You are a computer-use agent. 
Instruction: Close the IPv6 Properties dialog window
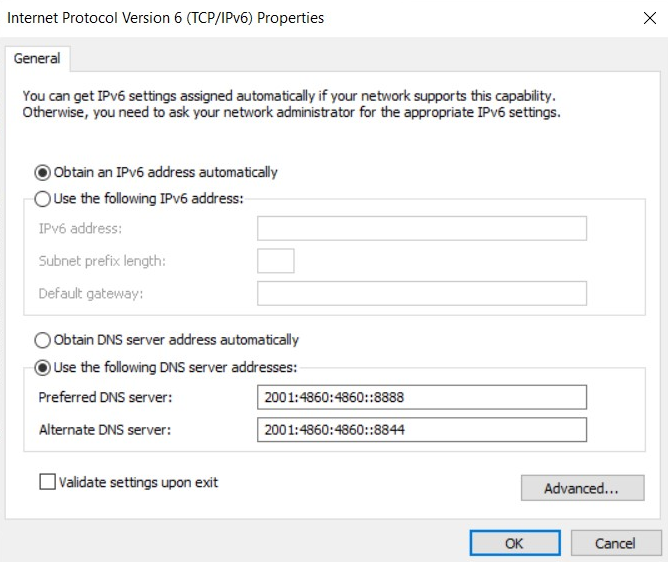click(x=650, y=18)
